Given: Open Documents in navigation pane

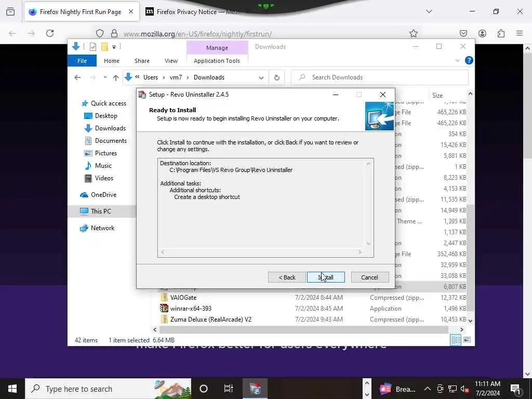Looking at the screenshot, I should (x=105, y=141).
